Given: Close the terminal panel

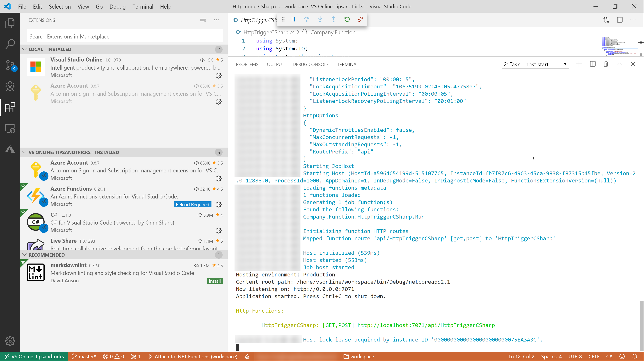Looking at the screenshot, I should pos(633,64).
